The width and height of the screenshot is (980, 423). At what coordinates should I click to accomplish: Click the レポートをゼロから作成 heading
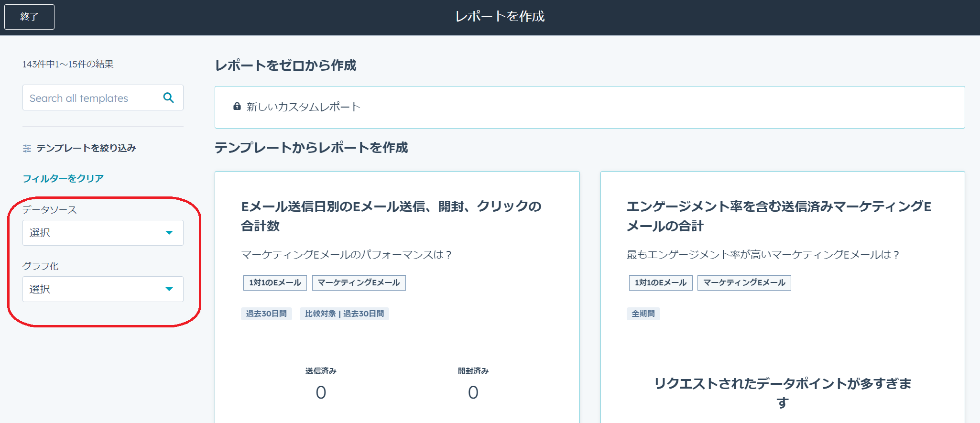(285, 65)
